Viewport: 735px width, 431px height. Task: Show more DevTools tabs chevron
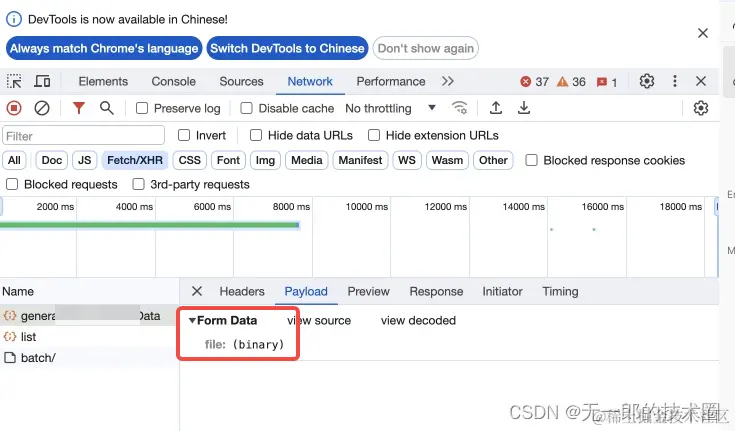pos(448,81)
